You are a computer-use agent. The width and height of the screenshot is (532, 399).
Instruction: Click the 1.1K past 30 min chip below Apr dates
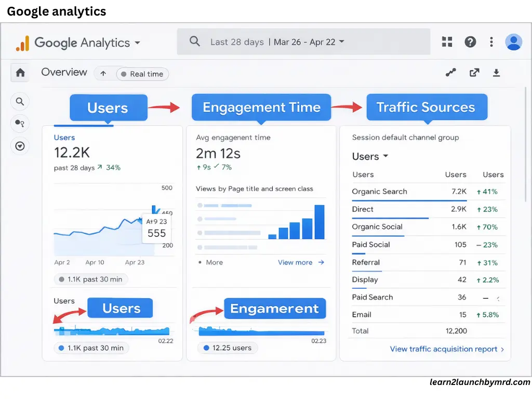click(x=91, y=279)
